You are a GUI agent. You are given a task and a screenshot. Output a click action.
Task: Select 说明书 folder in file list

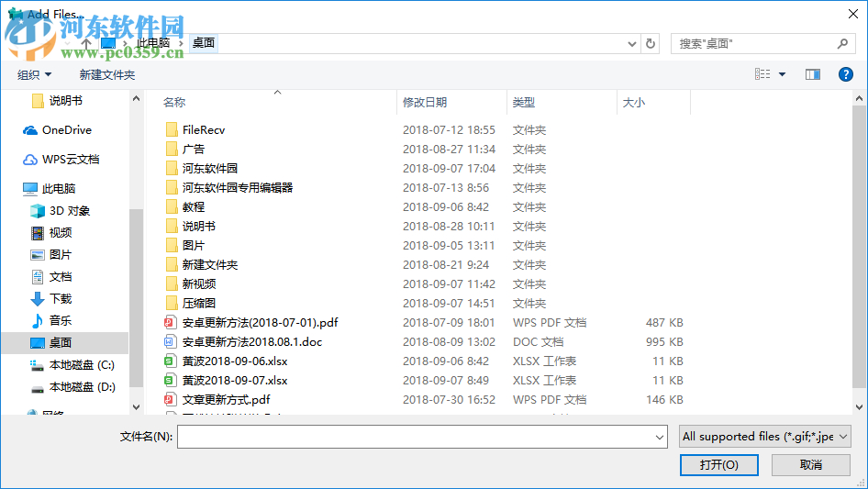(199, 226)
